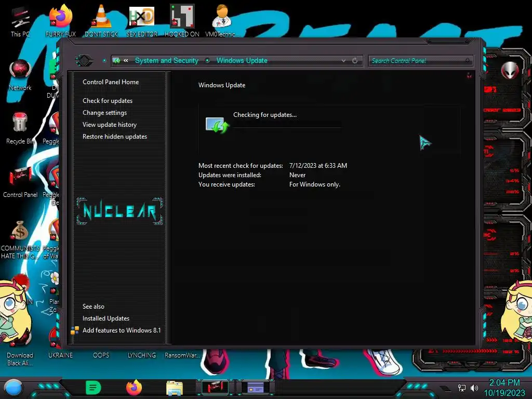Open This PC desktop icon
Image resolution: width=532 pixels, height=399 pixels.
tap(20, 21)
